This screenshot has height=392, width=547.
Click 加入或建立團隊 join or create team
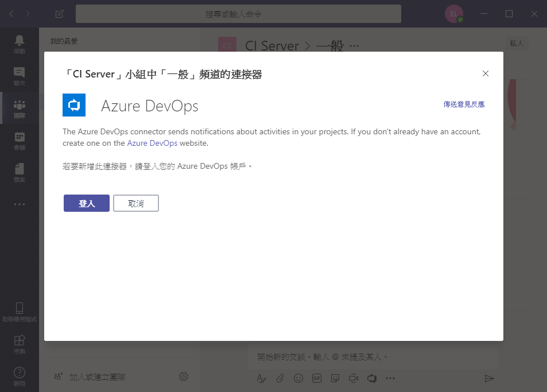click(90, 377)
